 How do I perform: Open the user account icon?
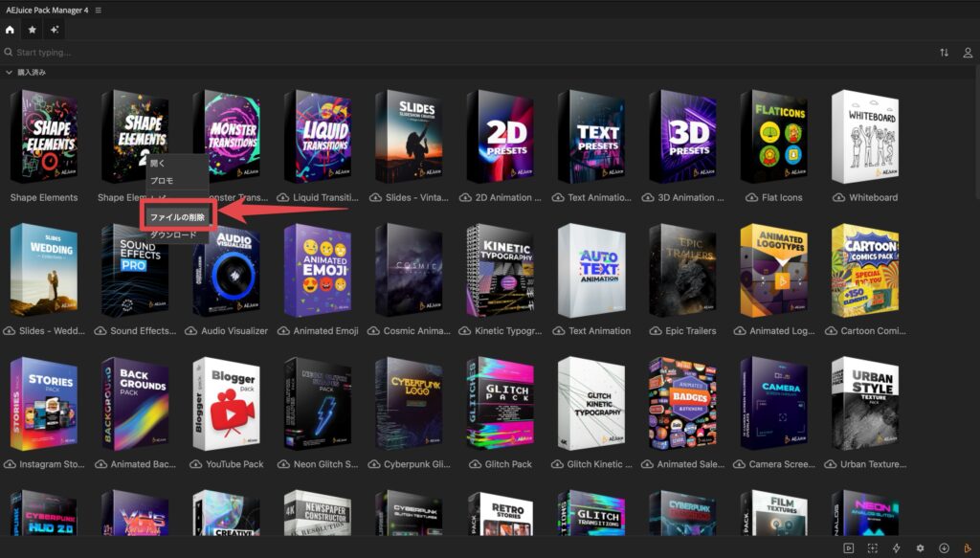point(968,53)
